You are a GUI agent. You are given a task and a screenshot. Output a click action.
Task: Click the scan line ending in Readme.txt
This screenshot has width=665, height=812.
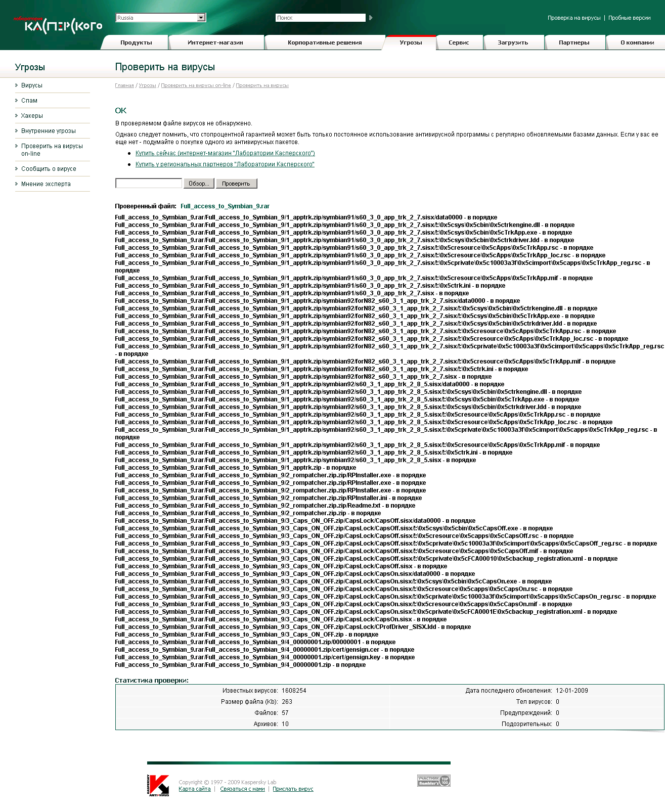click(x=265, y=506)
